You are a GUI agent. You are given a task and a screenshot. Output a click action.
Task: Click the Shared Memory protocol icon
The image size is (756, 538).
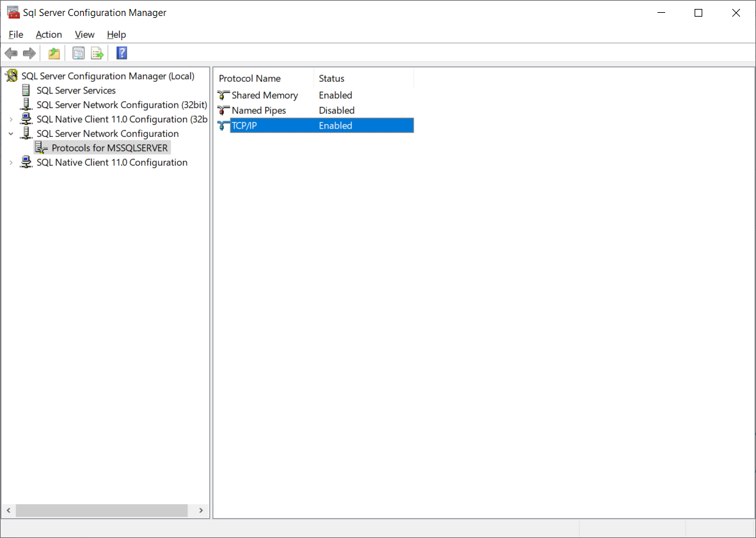[223, 95]
